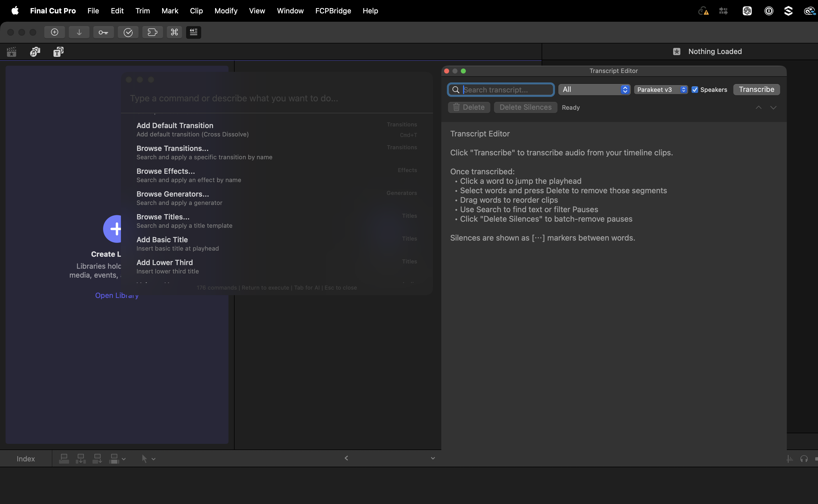
Task: Click the command palette ⌘ toolbar icon
Action: pos(174,32)
